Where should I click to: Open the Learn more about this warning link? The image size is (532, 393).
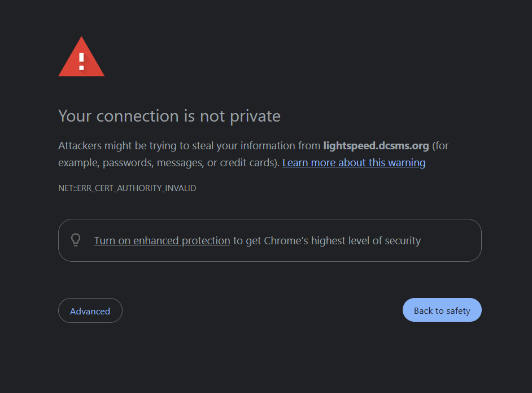pyautogui.click(x=354, y=163)
